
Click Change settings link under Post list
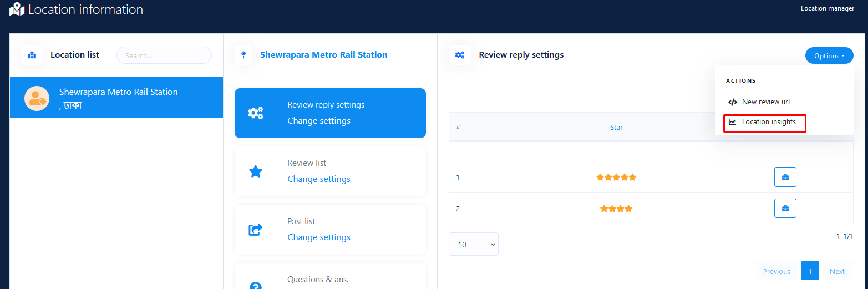point(318,237)
